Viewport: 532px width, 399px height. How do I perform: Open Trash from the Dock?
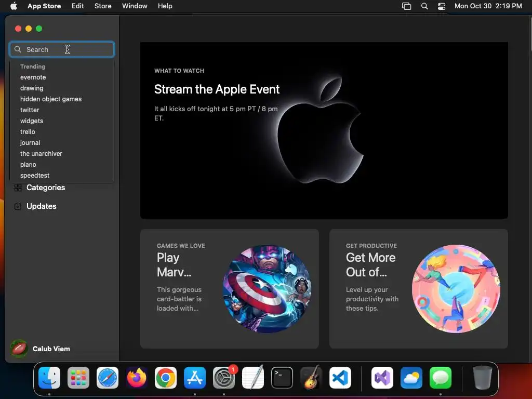click(482, 378)
